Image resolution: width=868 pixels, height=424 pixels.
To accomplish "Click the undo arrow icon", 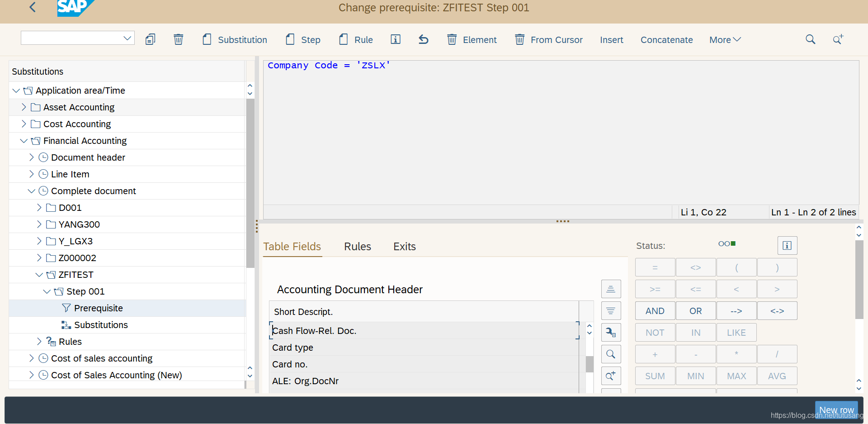I will (424, 40).
